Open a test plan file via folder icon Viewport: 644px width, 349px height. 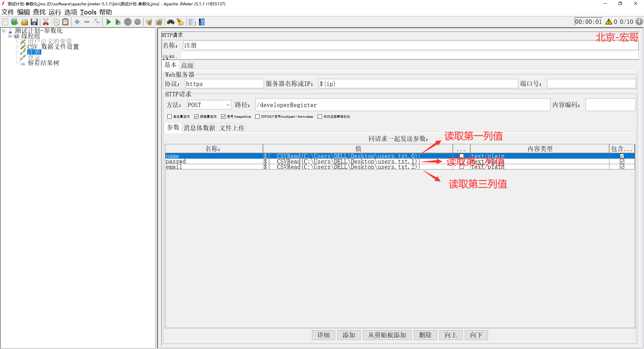pyautogui.click(x=24, y=22)
